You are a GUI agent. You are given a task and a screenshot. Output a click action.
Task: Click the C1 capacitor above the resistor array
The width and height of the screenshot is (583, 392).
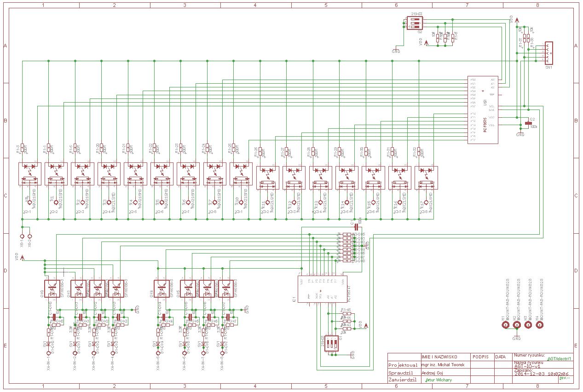(x=356, y=226)
